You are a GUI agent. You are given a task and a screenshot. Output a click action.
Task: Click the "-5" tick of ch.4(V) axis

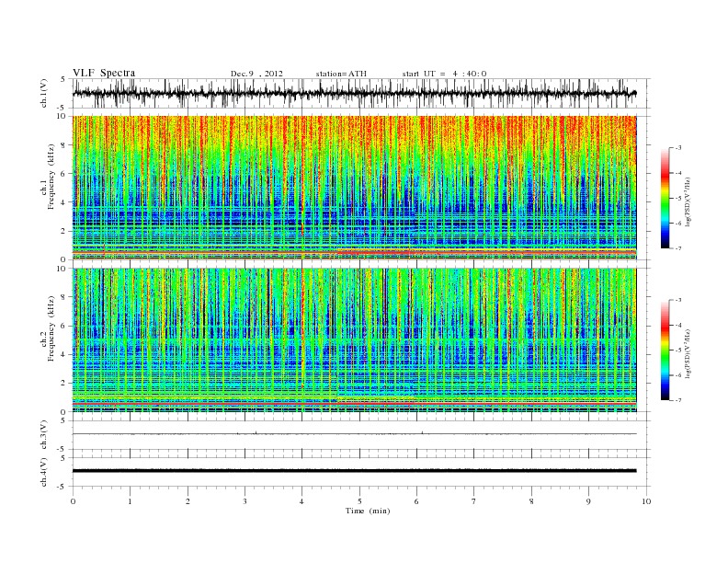(63, 487)
